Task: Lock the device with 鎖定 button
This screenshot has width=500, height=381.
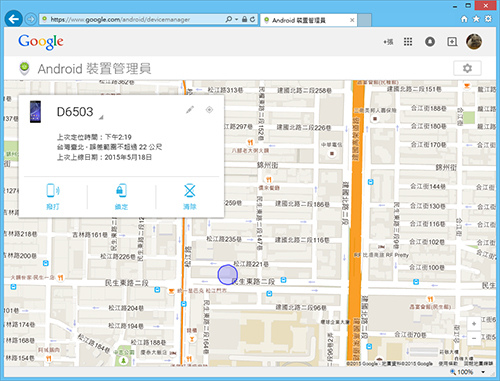Action: coord(121,197)
